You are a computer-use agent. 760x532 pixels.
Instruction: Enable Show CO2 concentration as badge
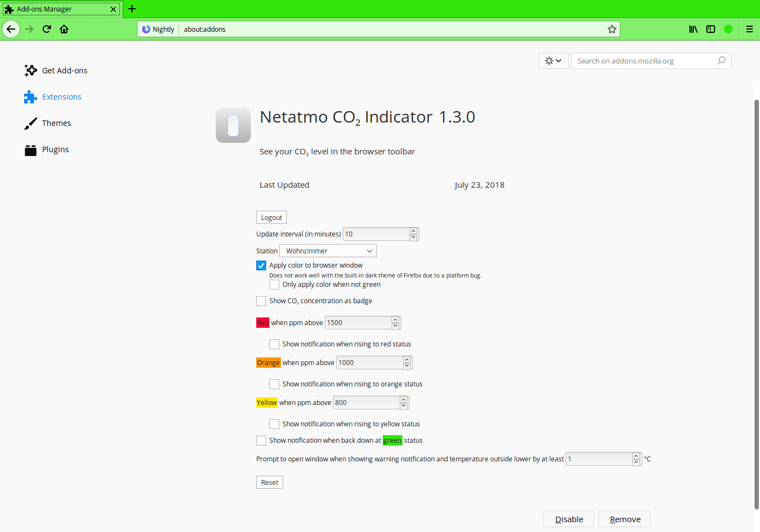tap(261, 301)
